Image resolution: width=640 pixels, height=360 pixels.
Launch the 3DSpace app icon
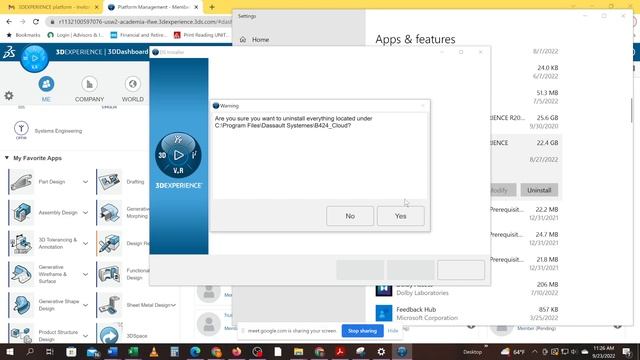pos(109,334)
